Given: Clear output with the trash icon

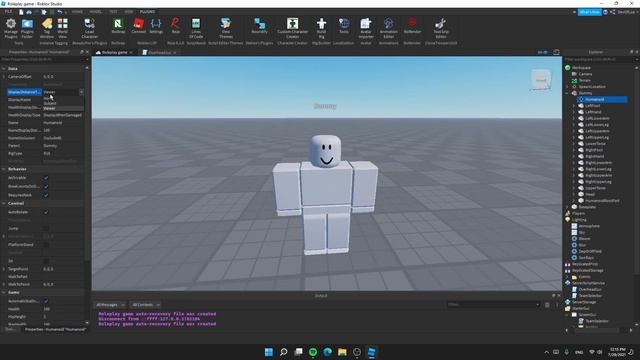Looking at the screenshot, I should tap(547, 304).
